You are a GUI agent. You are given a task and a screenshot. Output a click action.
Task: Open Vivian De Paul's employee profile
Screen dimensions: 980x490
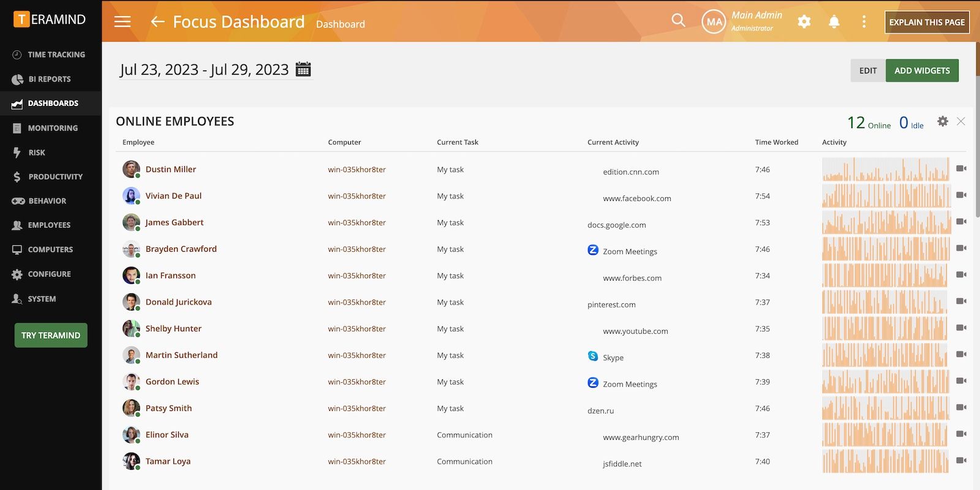[x=173, y=195]
